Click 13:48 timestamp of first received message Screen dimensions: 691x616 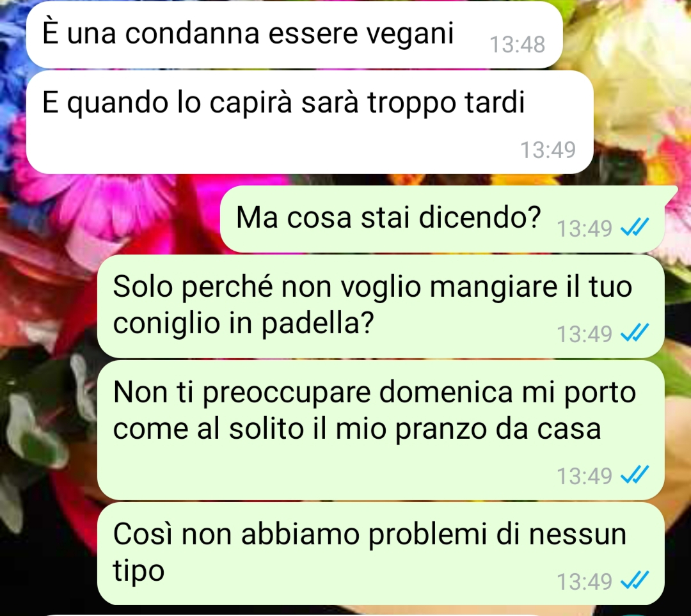coord(518,45)
